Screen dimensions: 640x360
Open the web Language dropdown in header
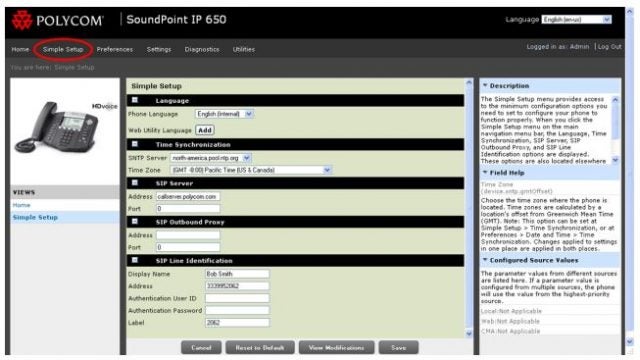pos(576,20)
